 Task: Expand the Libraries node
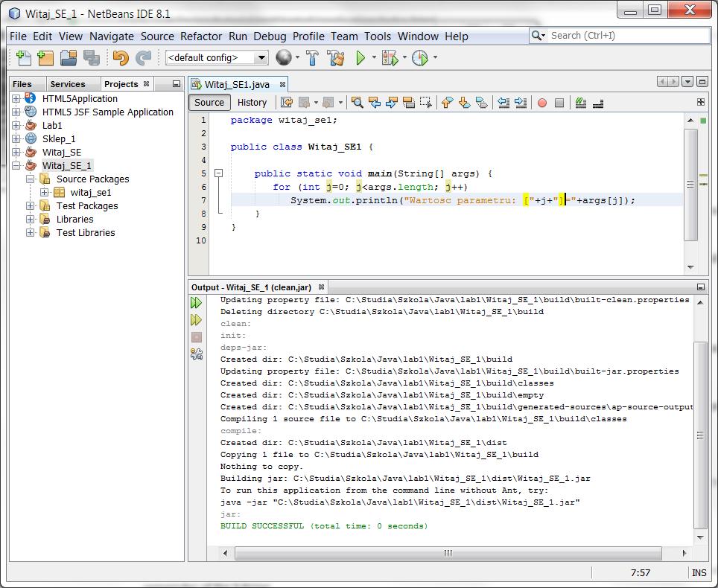[31, 219]
